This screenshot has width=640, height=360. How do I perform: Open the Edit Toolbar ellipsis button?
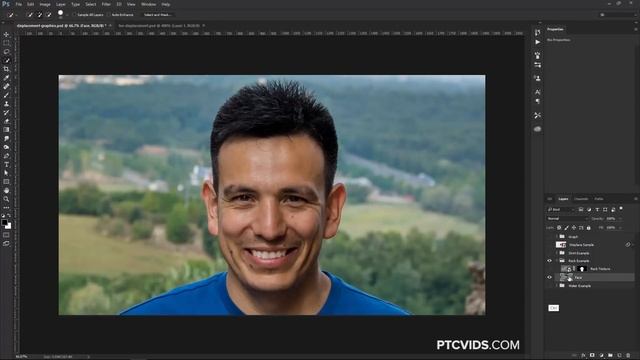pyautogui.click(x=6, y=207)
